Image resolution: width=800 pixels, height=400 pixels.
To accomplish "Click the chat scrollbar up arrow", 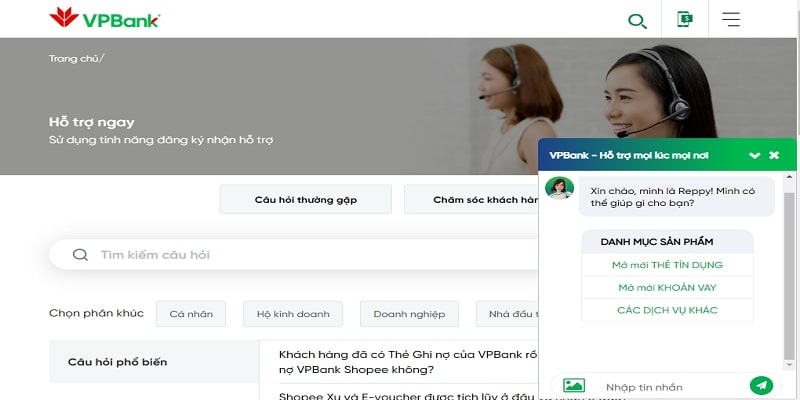I will click(x=789, y=177).
